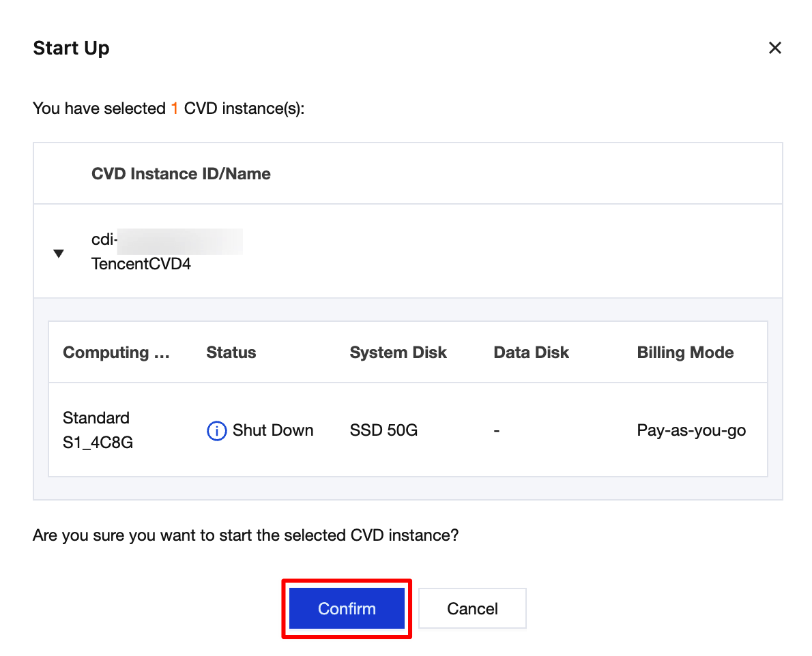812x656 pixels.
Task: Select the Standard S1_4C8G cell
Action: 98,430
